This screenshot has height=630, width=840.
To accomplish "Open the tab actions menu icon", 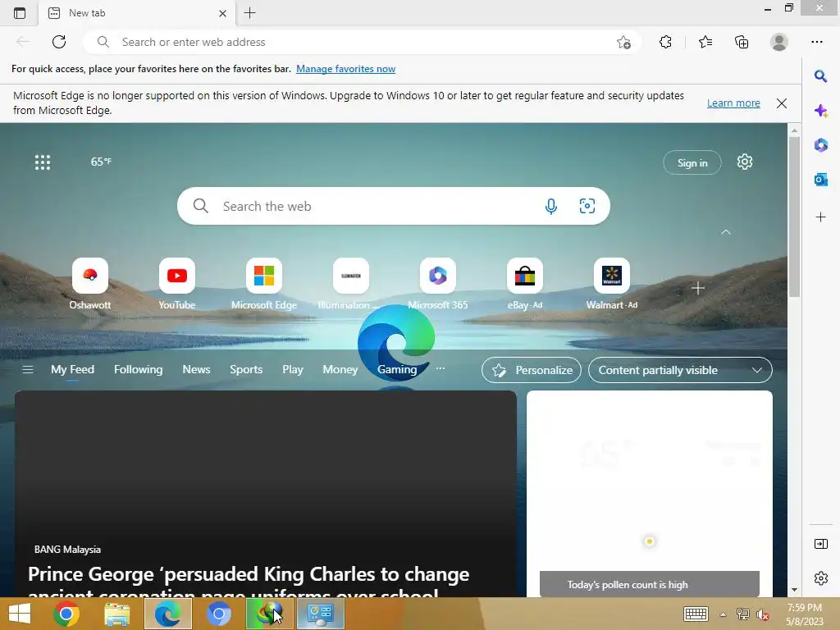I will point(20,13).
